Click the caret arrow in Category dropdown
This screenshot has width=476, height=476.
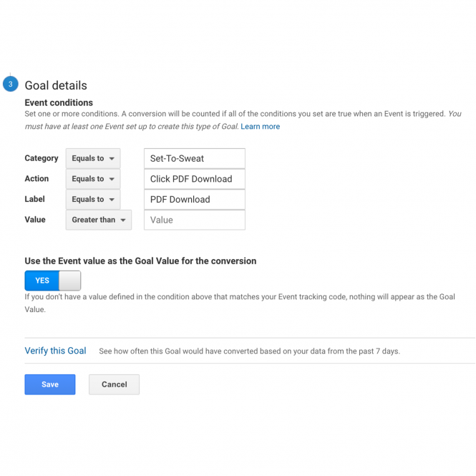112,159
